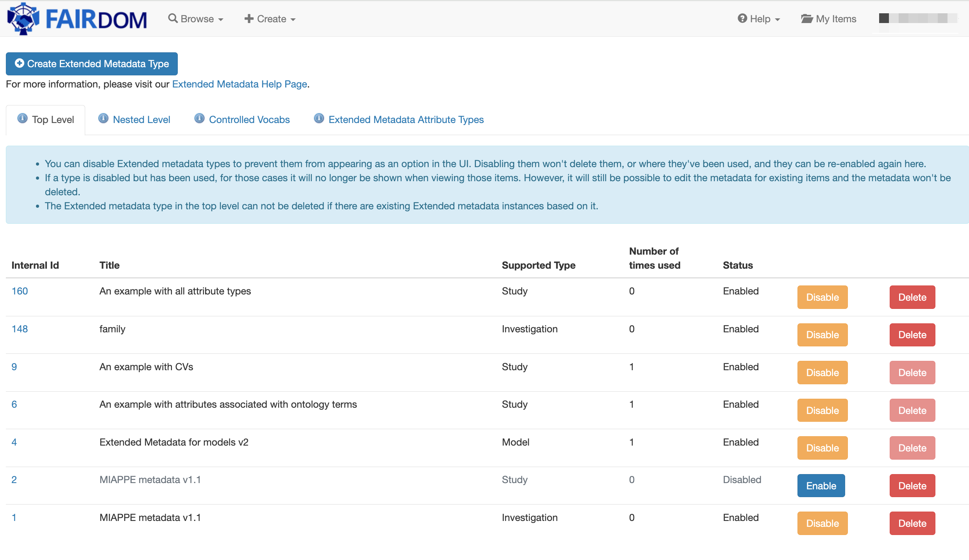Enable the disabled MIAPPE metadata v1.1 Study type
This screenshot has height=560, width=969.
pos(821,485)
